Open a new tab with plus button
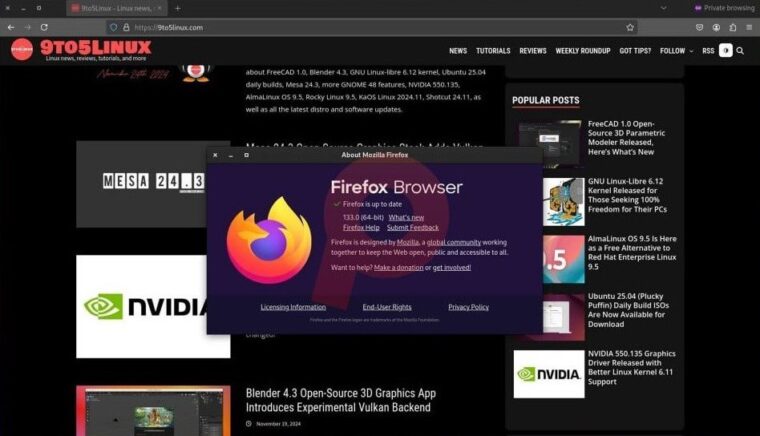Viewport: 760px width, 436px height. [x=178, y=8]
